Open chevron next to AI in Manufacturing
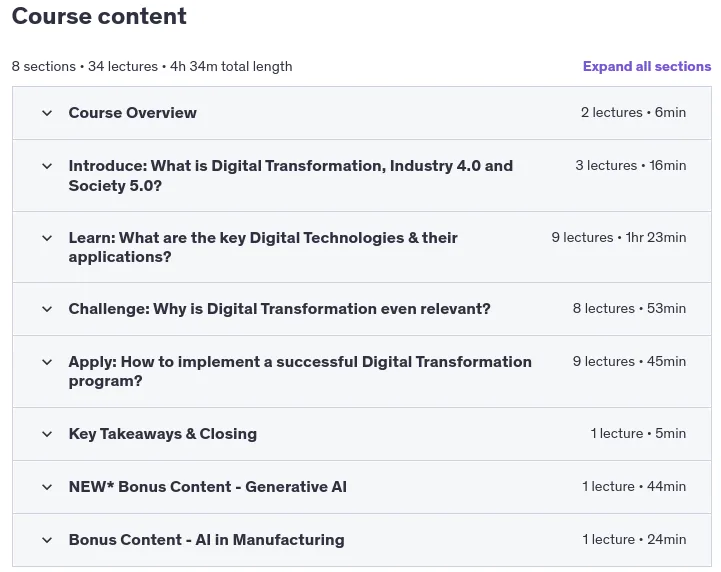 (x=47, y=540)
